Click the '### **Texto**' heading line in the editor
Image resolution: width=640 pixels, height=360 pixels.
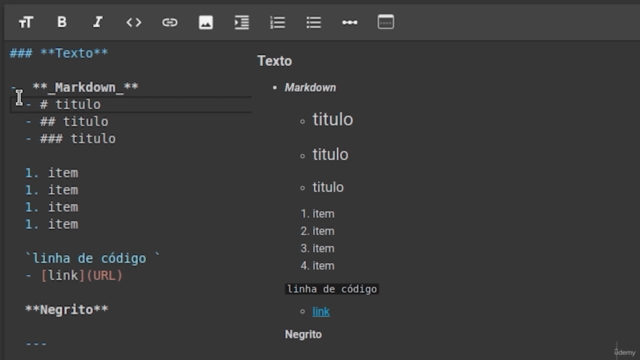point(59,53)
